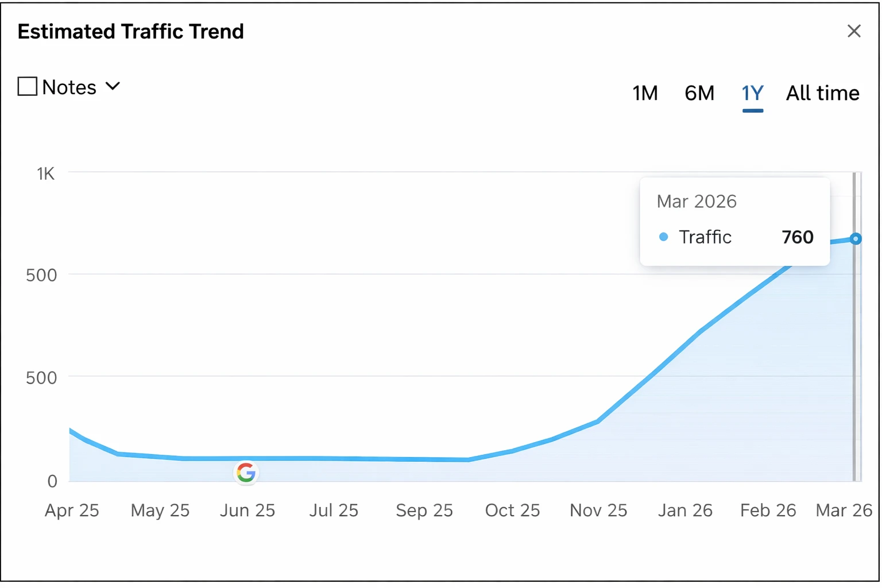Click the Apr 25 axis label

tap(71, 510)
